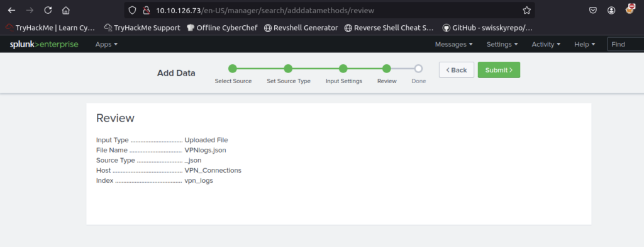Image resolution: width=644 pixels, height=247 pixels.
Task: Open Revshell Generator bookmark
Action: [x=301, y=28]
